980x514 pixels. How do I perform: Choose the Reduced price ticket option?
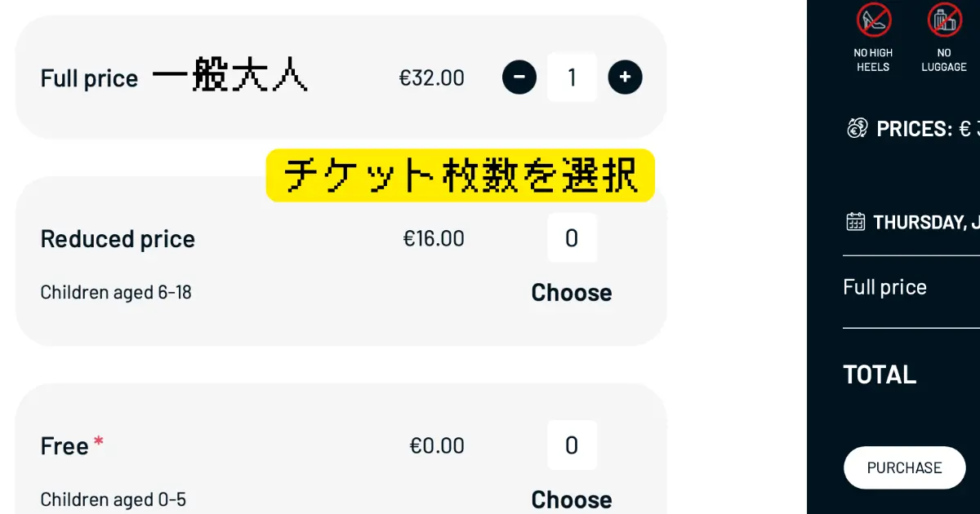point(572,293)
